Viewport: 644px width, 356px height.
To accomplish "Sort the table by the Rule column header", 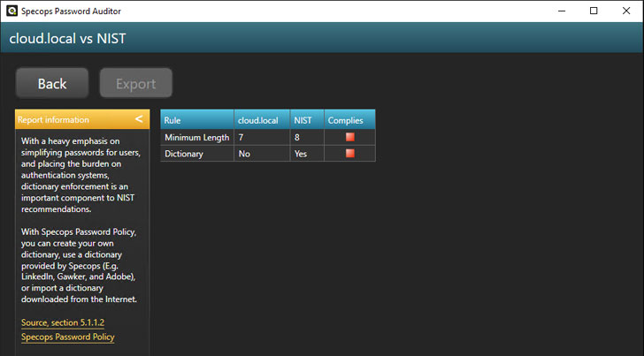I will 196,119.
